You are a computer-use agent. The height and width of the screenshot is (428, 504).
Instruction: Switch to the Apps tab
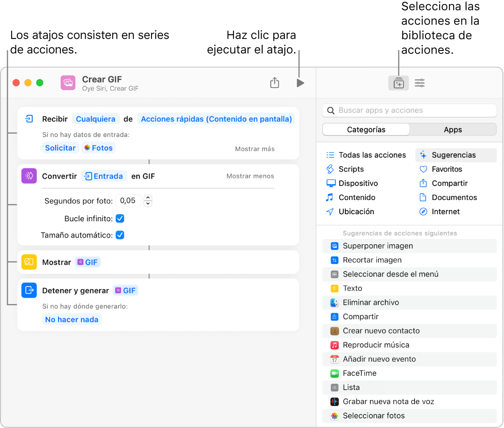pyautogui.click(x=453, y=129)
